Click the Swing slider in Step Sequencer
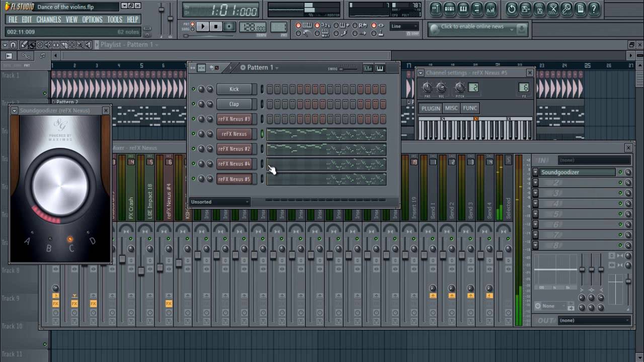This screenshot has width=644, height=362. coord(349,68)
